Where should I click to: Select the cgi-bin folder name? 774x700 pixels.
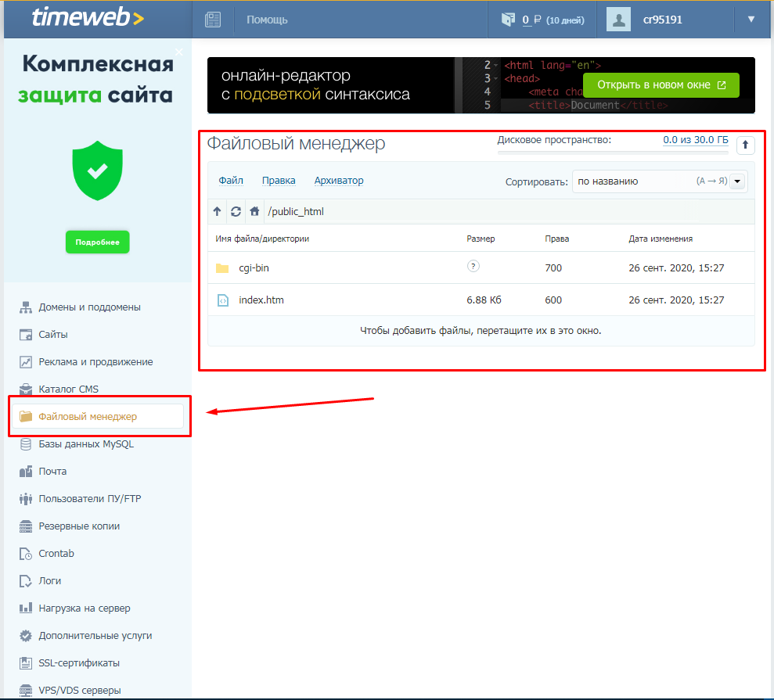click(254, 267)
